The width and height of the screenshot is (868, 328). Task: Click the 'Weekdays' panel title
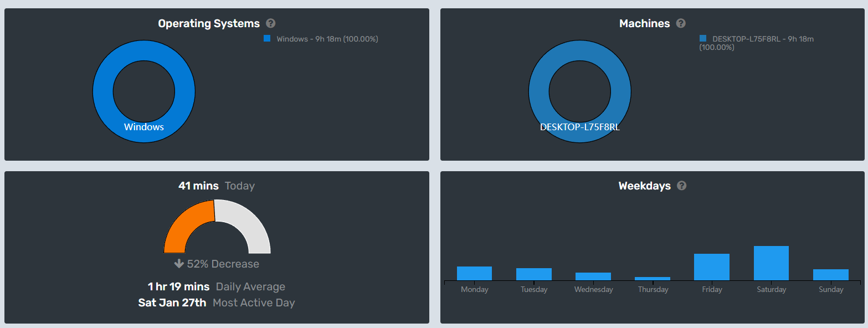click(645, 186)
